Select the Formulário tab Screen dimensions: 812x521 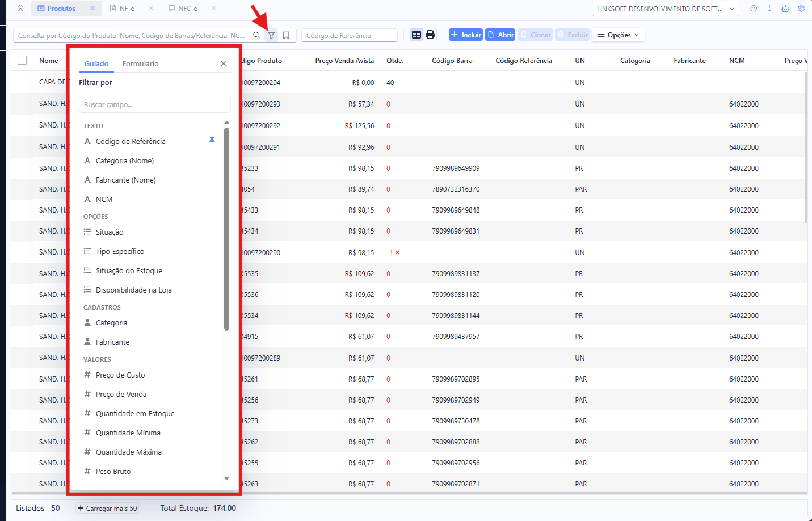(140, 63)
